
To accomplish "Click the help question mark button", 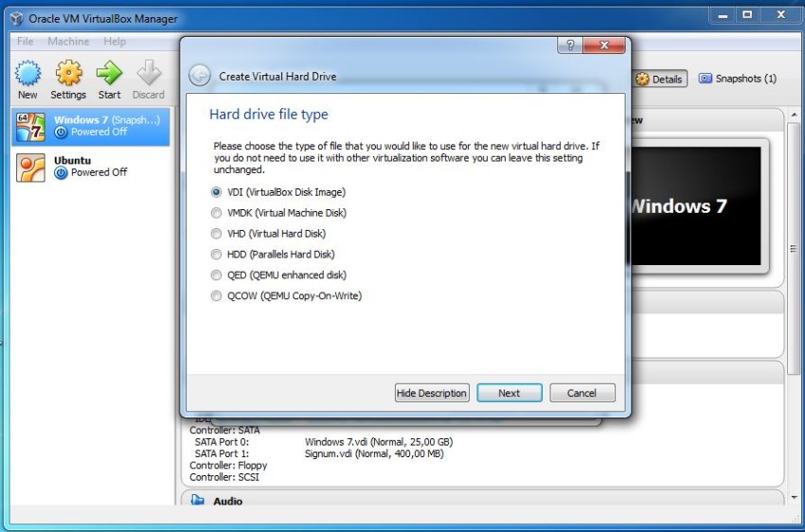I will click(570, 45).
